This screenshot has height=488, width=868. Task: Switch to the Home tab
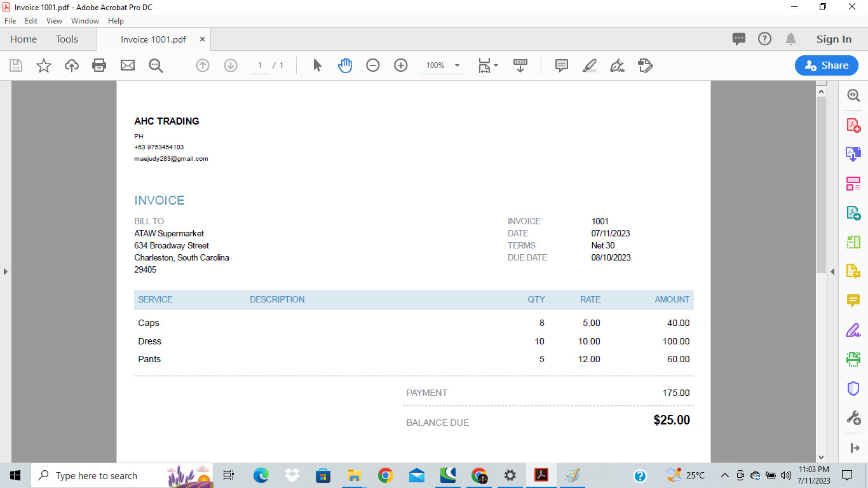click(24, 39)
